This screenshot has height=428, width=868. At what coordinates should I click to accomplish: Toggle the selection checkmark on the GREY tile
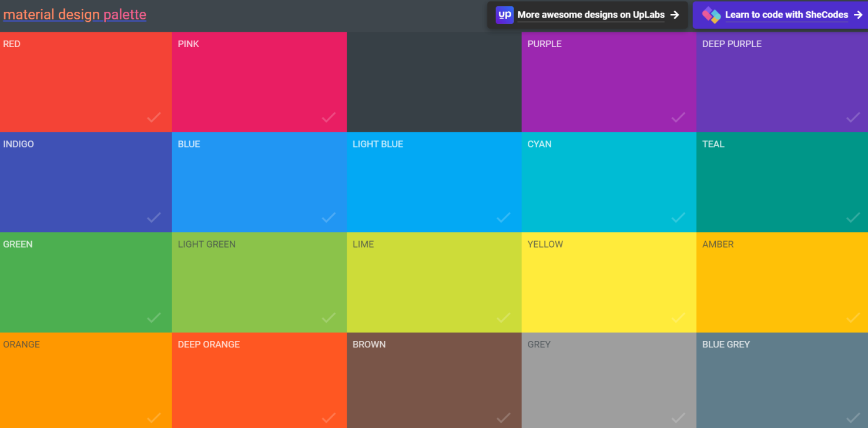(x=677, y=417)
